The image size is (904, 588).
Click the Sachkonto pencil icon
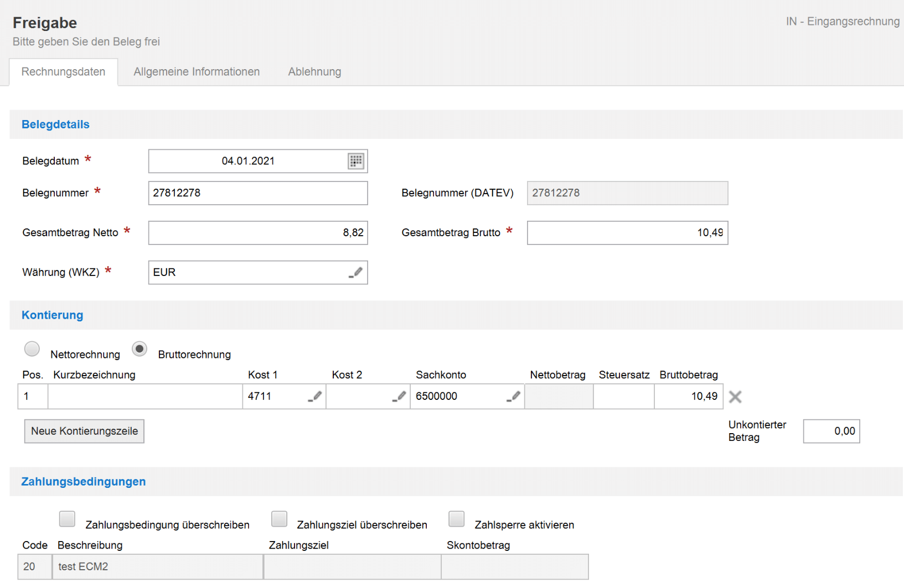click(x=514, y=396)
